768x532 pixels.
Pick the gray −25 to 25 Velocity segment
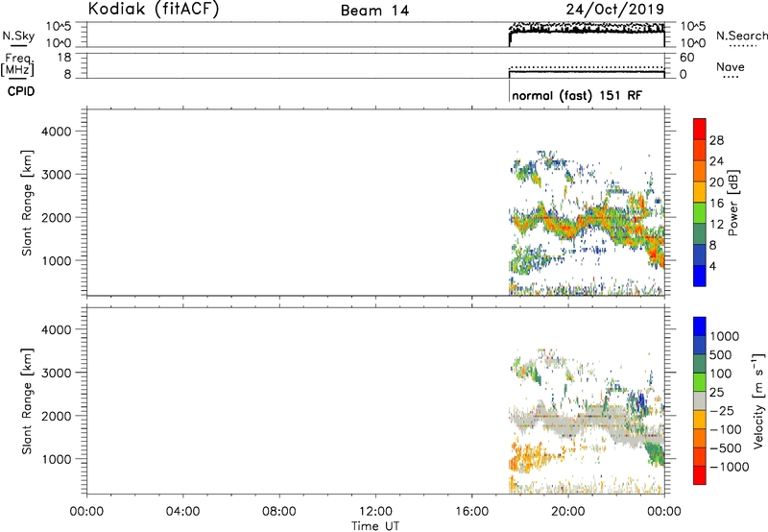[x=700, y=400]
